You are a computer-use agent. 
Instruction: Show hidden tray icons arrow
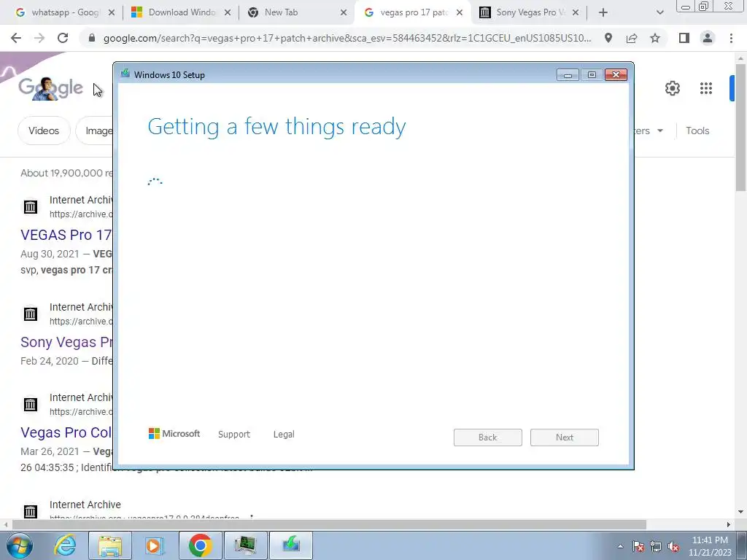pyautogui.click(x=620, y=546)
